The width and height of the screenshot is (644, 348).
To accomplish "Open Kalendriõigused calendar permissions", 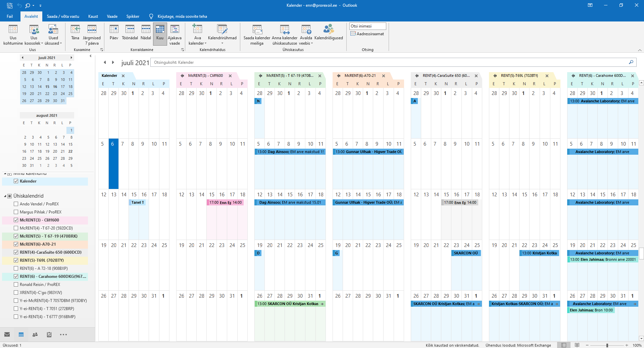I will pyautogui.click(x=328, y=30).
